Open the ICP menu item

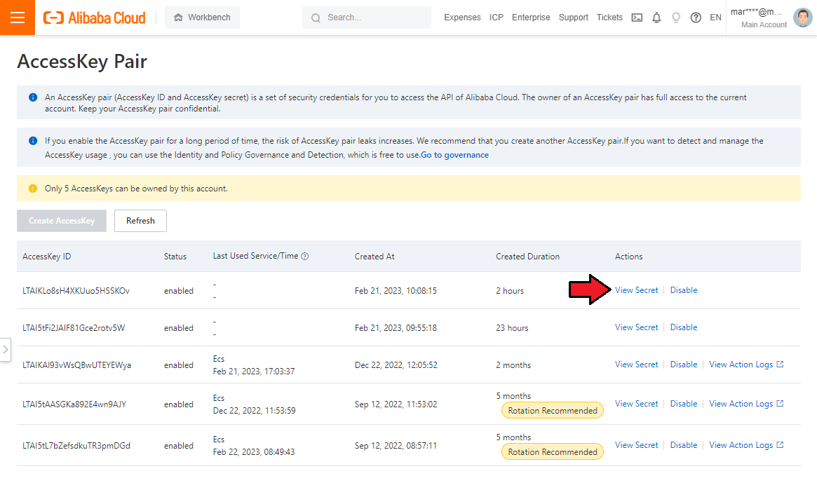[x=496, y=18]
